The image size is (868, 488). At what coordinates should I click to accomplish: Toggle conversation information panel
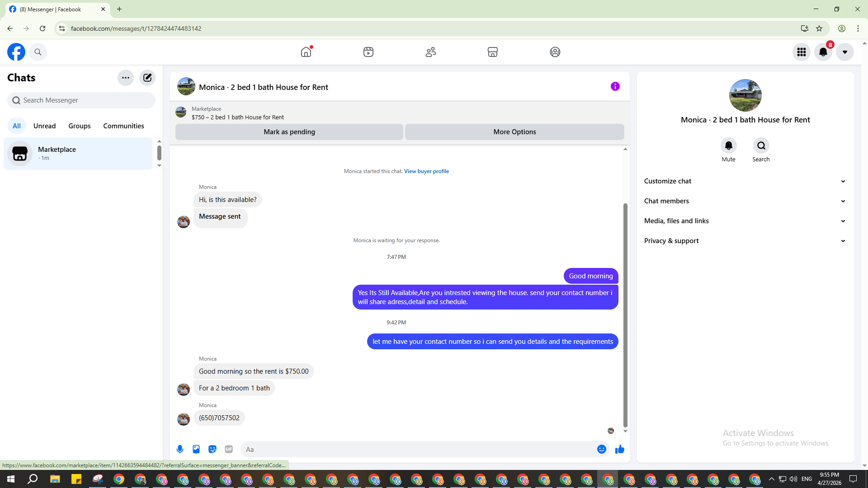[x=615, y=86]
